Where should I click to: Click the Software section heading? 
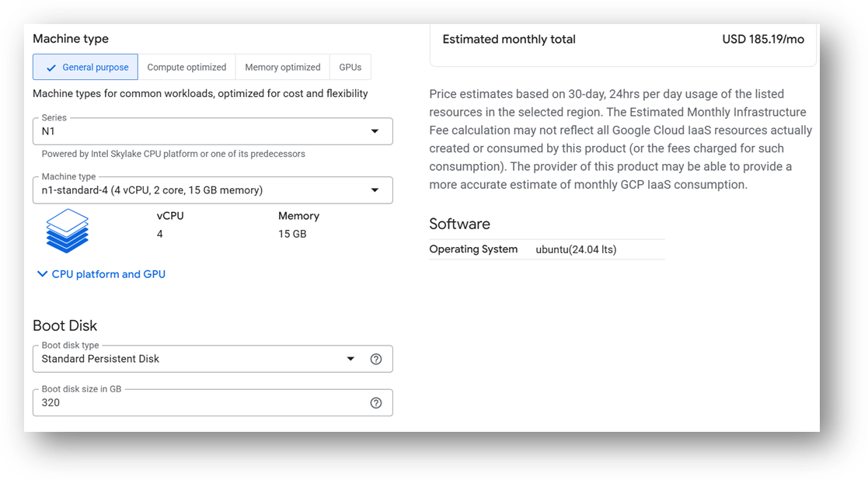tap(459, 224)
